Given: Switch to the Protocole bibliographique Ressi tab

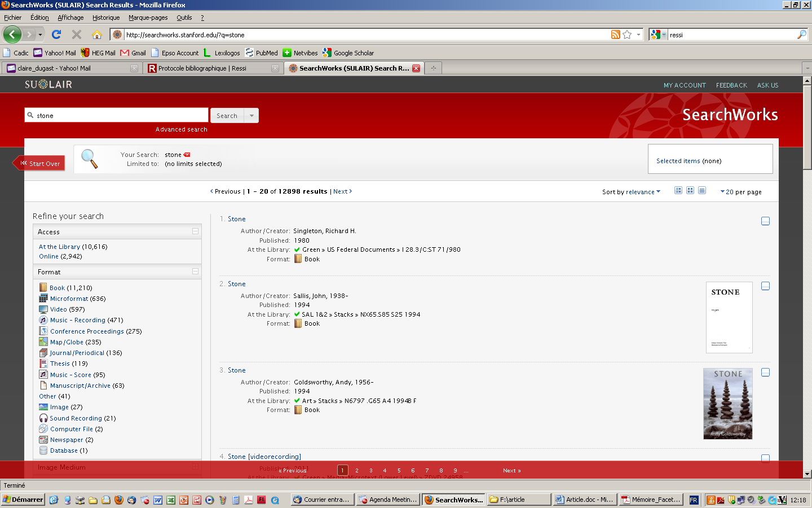Looking at the screenshot, I should pos(213,68).
